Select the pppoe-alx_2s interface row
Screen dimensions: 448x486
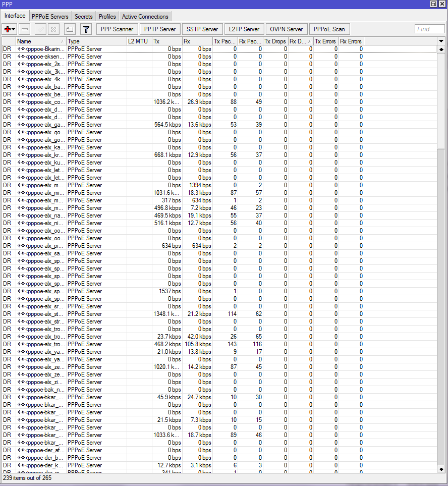tap(219, 64)
